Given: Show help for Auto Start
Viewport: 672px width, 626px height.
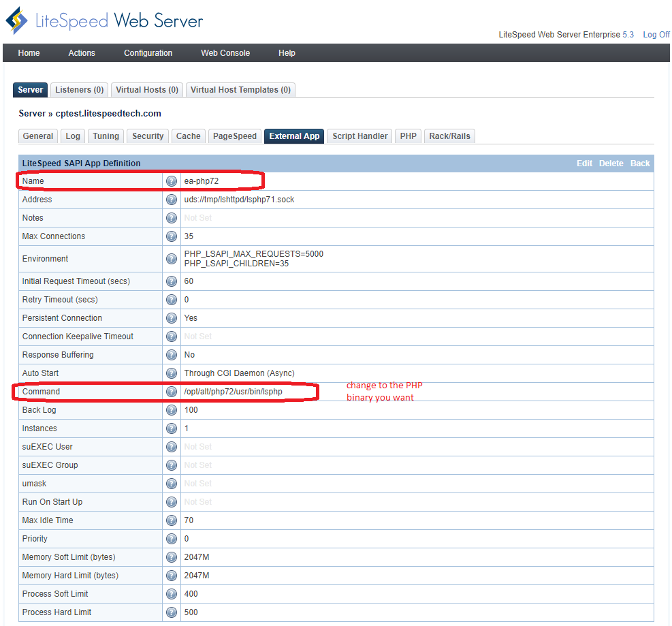Looking at the screenshot, I should (x=172, y=373).
